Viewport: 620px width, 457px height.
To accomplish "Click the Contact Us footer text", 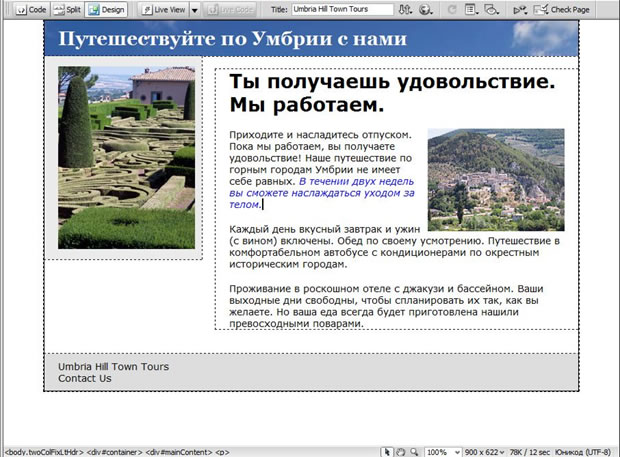I will click(x=85, y=378).
